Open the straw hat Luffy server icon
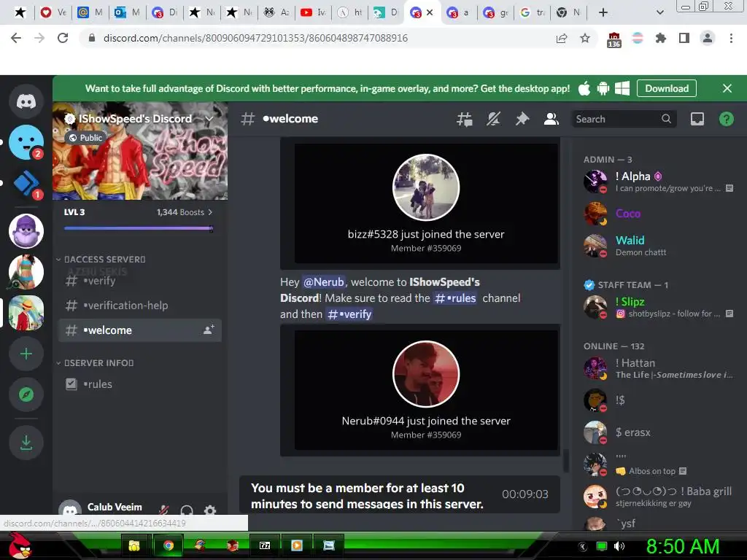 (26, 313)
